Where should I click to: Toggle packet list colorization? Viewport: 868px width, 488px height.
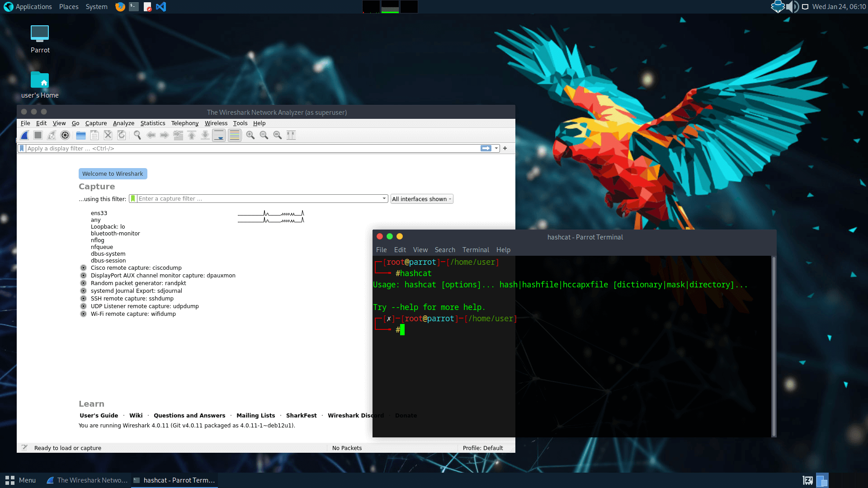(x=235, y=135)
